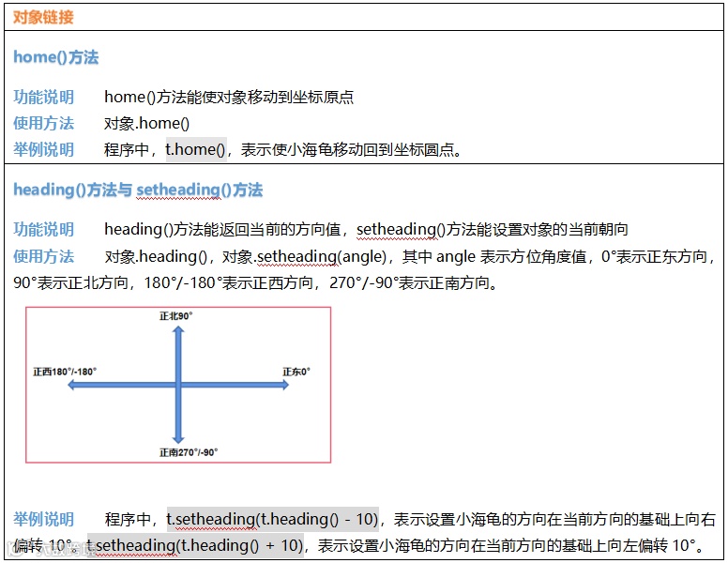Click the 功能说明 label under home()方法
The image size is (728, 563).
44,97
